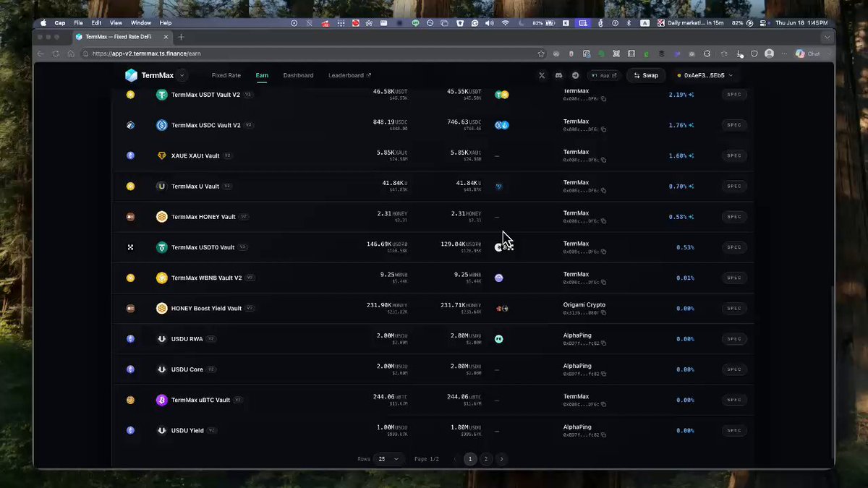Open SPEC for TermMax USDT Vault V2
The width and height of the screenshot is (868, 488).
(x=734, y=95)
